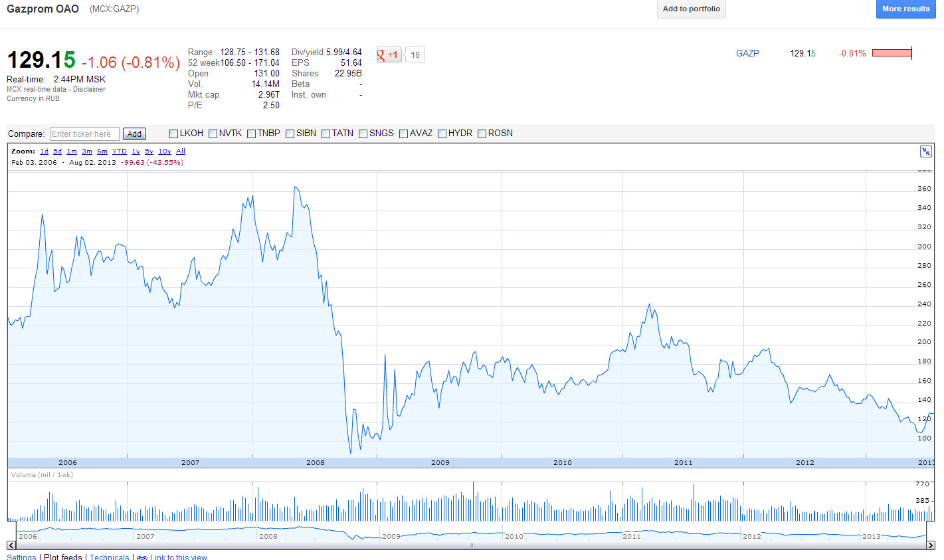
Task: Focus the Enter ticker here field
Action: 85,134
